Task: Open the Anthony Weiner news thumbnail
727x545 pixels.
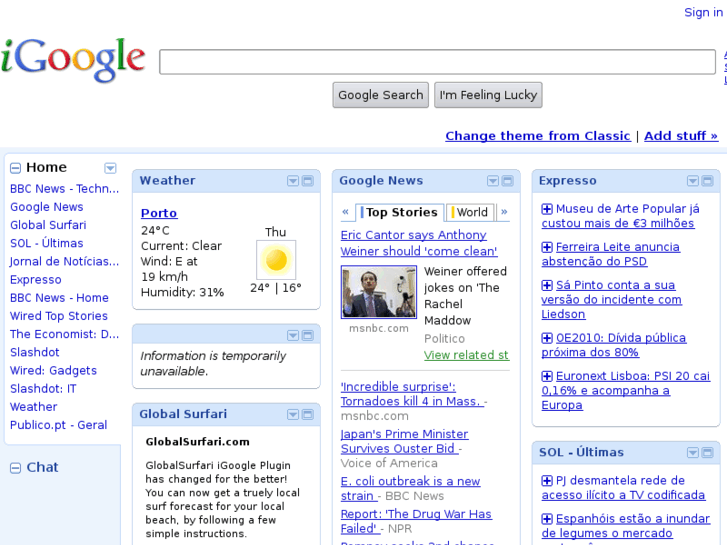Action: (x=379, y=292)
